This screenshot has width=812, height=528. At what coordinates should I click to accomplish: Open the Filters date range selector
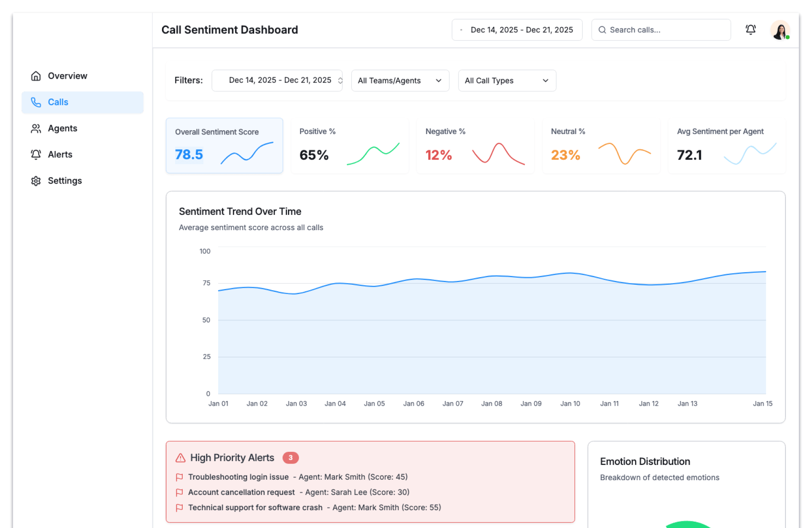(277, 80)
